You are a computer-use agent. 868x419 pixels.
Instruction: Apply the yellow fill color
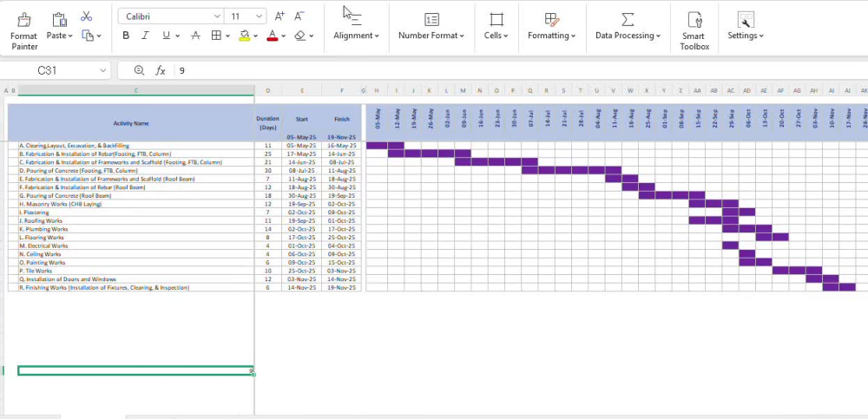click(245, 36)
